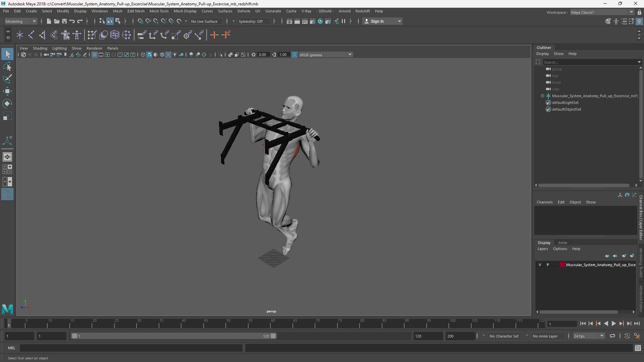Image resolution: width=644 pixels, height=362 pixels.
Task: Switch to four view layout
Action: click(x=7, y=169)
